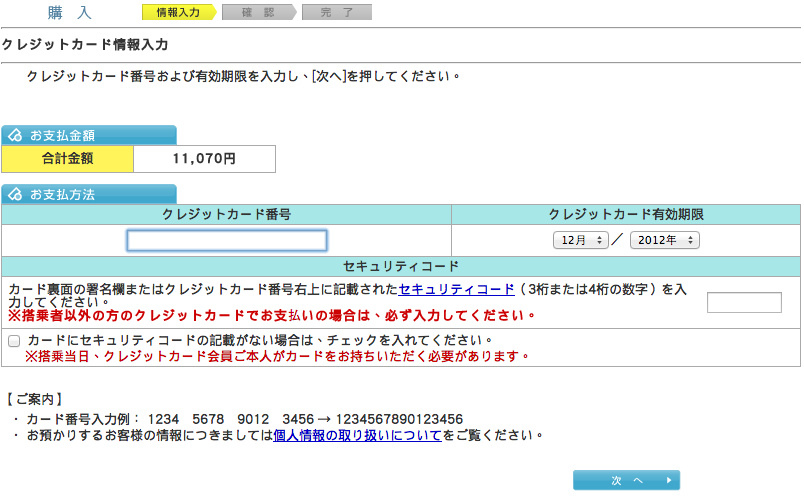Click the red warning about 搭乗者以外の方
804x499 pixels.
pos(272,315)
